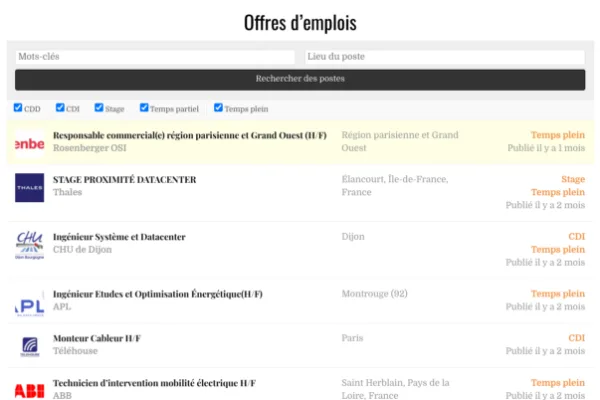
Task: Click Temps plein tag on Rosenberger offer
Action: point(558,135)
